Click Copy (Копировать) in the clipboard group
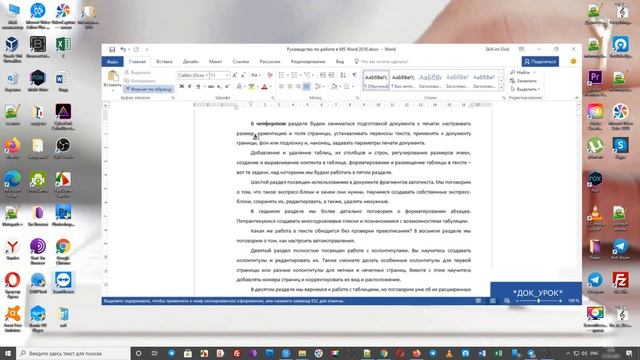Image resolution: width=640 pixels, height=360 pixels. pyautogui.click(x=140, y=80)
